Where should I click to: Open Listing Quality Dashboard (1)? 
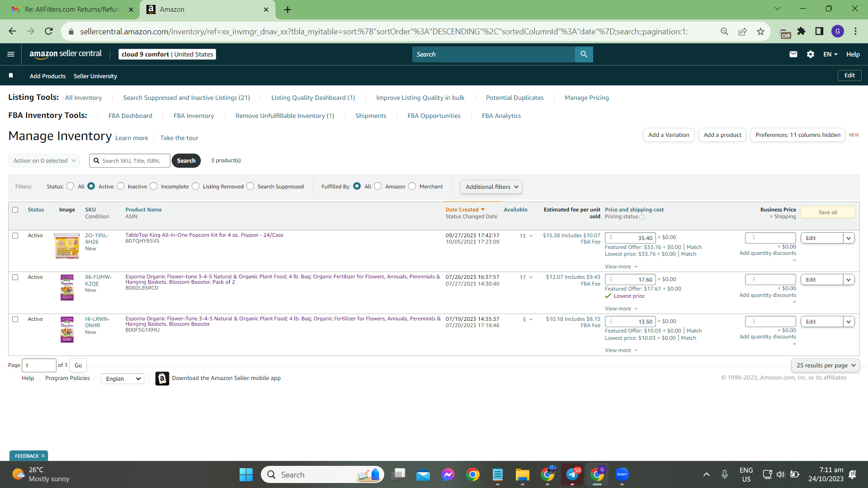click(x=313, y=98)
